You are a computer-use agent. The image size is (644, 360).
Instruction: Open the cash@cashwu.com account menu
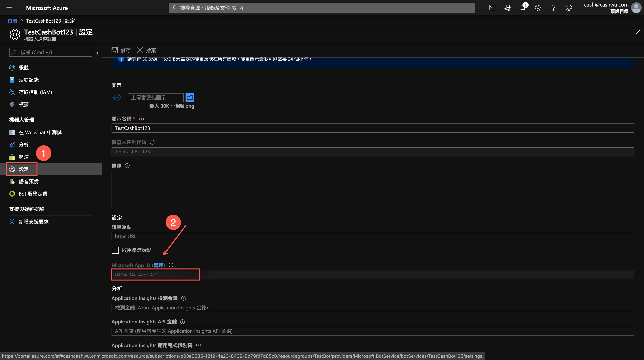pyautogui.click(x=613, y=8)
